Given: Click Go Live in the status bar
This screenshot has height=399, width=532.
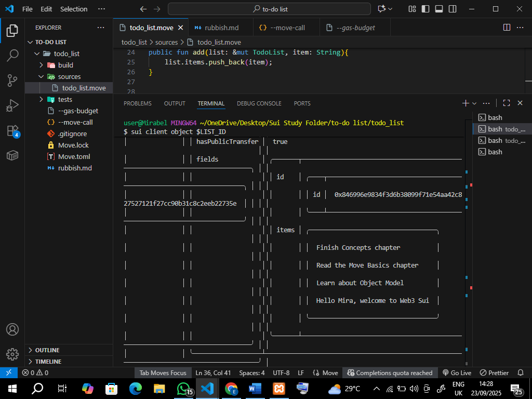Looking at the screenshot, I should tap(457, 373).
